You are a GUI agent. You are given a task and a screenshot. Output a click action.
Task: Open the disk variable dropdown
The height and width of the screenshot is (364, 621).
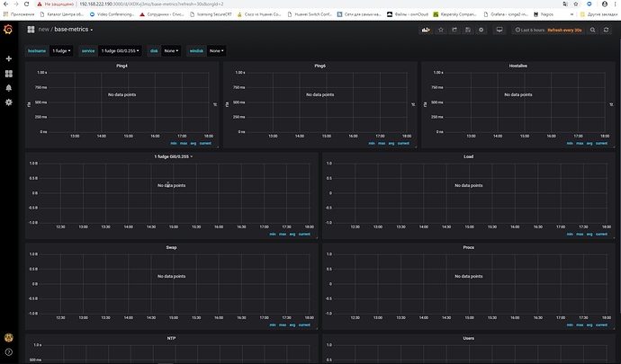(x=171, y=50)
